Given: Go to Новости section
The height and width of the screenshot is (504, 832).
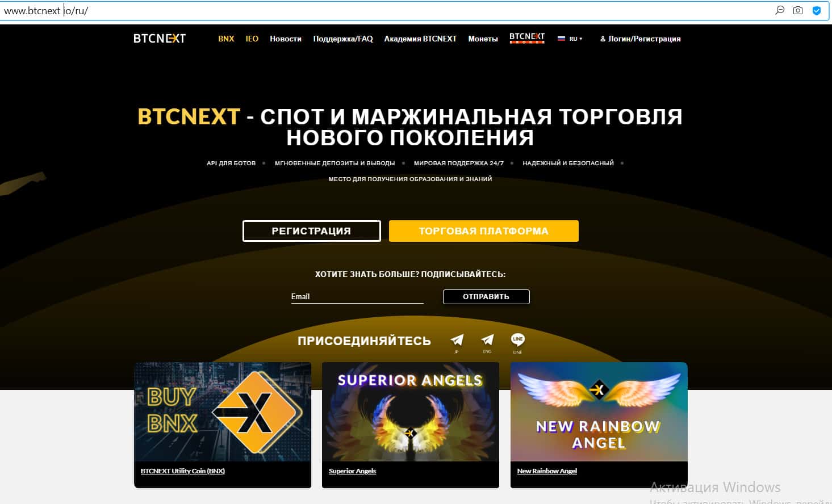Looking at the screenshot, I should 286,39.
